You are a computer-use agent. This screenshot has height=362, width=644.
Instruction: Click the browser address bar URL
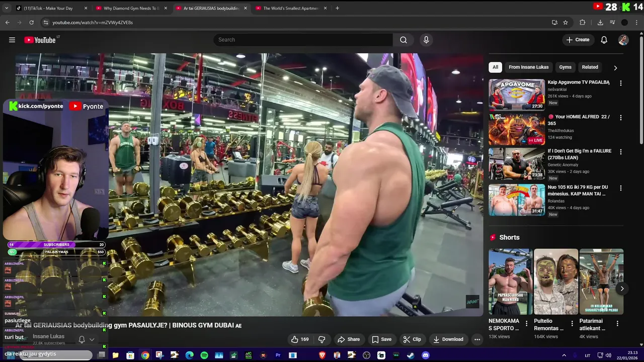(93, 22)
